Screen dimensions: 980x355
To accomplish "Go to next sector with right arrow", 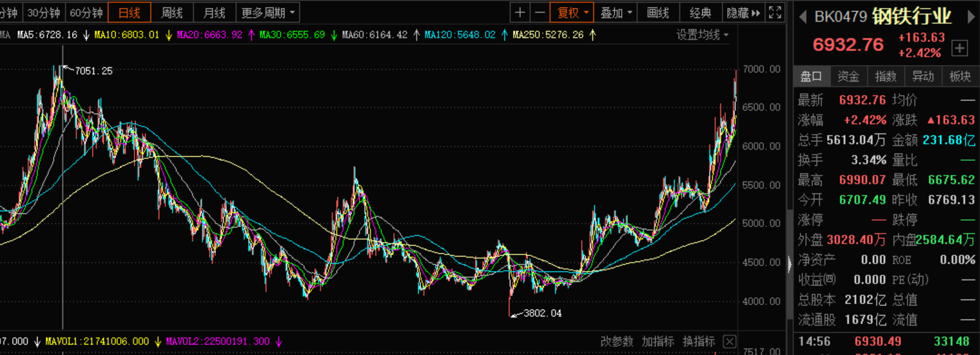I will click(972, 17).
